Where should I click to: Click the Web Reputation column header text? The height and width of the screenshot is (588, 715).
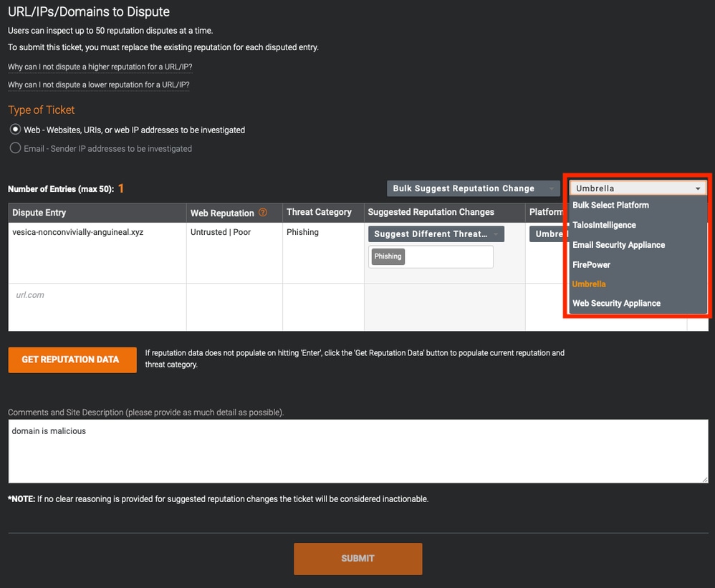tap(222, 213)
